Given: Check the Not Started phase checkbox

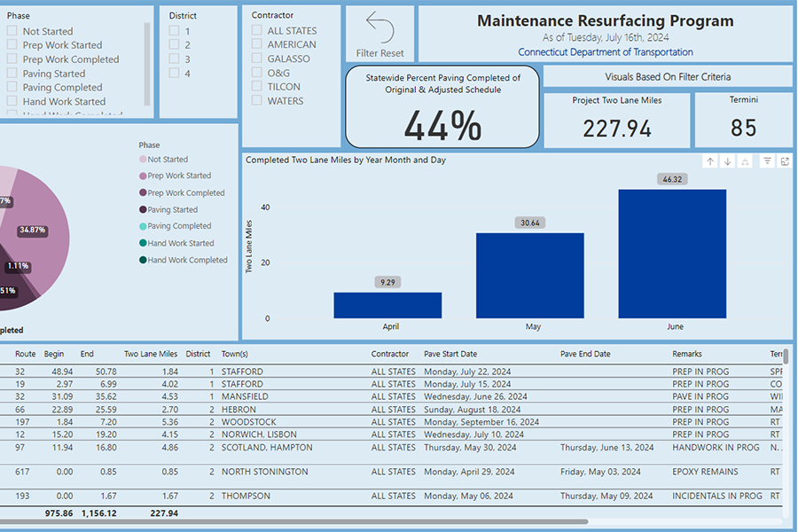Looking at the screenshot, I should (12, 30).
